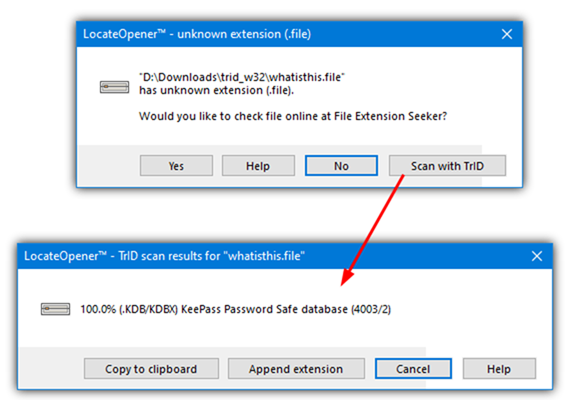570x400 pixels.
Task: Cancel the TrID scan results dialog
Action: (x=413, y=369)
